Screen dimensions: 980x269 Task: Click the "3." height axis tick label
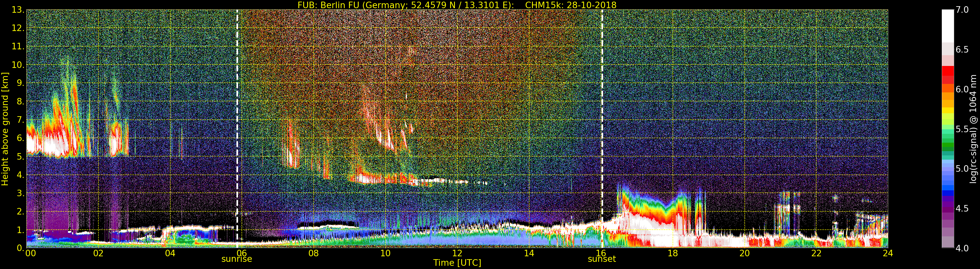(x=21, y=193)
